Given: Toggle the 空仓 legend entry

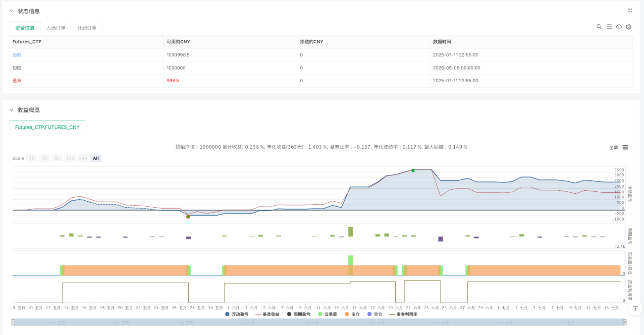Looking at the screenshot, I should pyautogui.click(x=375, y=314).
